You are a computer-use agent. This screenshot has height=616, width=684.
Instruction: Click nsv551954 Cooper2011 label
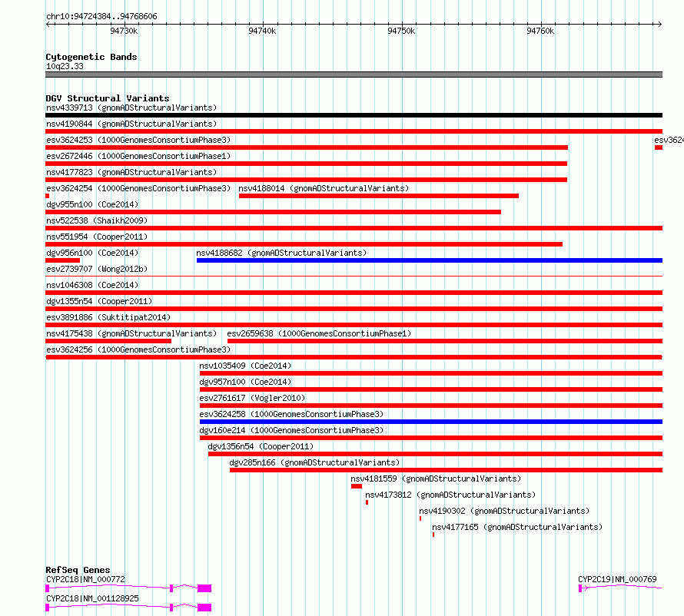(97, 237)
